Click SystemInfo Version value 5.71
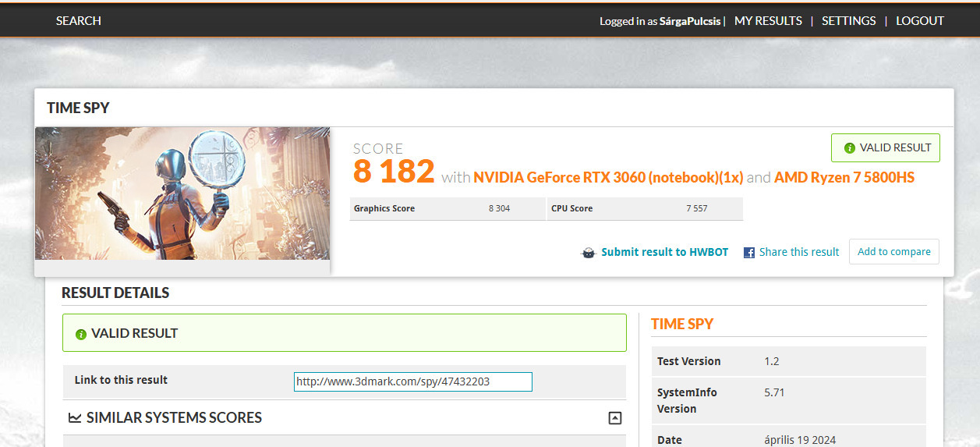The width and height of the screenshot is (980, 447). pyautogui.click(x=774, y=392)
